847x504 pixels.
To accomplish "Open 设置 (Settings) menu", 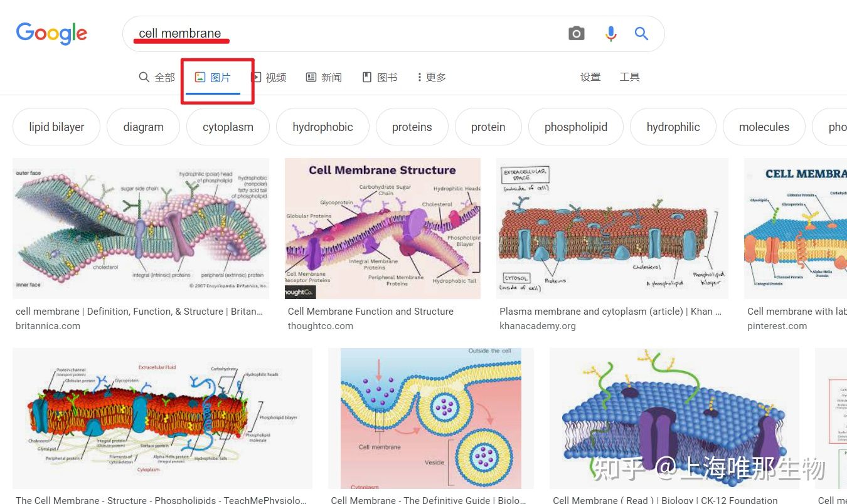I will [x=590, y=77].
